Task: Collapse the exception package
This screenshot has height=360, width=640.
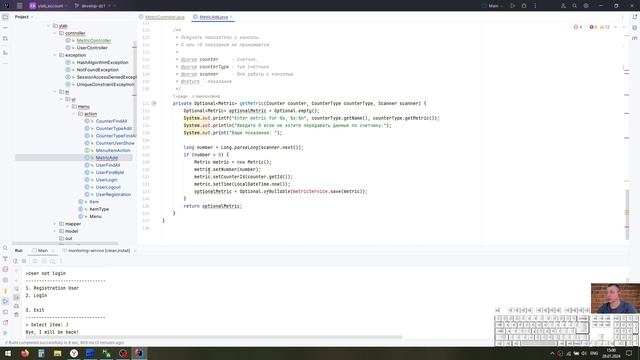Action: point(55,55)
